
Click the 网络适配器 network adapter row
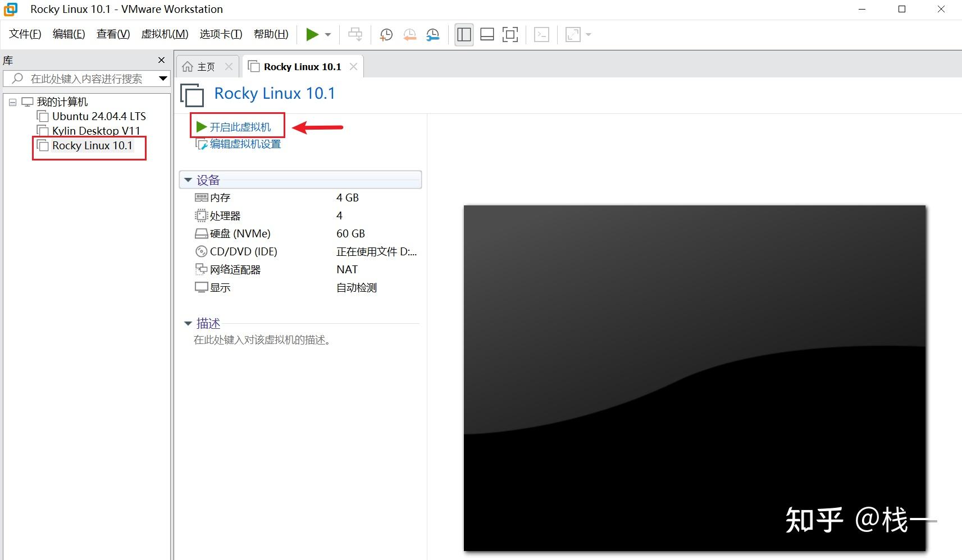click(x=300, y=269)
